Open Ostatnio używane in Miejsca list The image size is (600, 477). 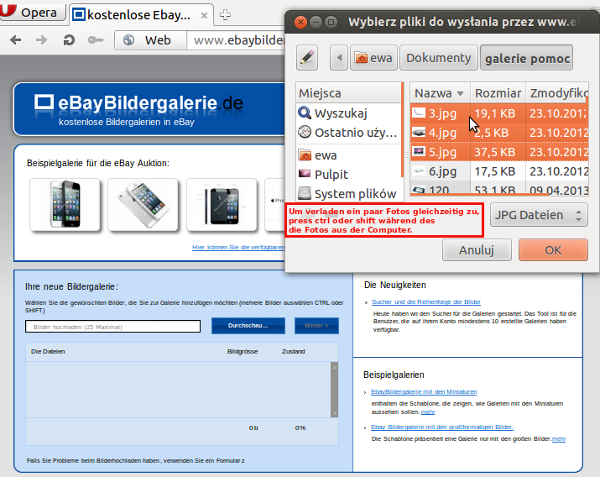348,132
